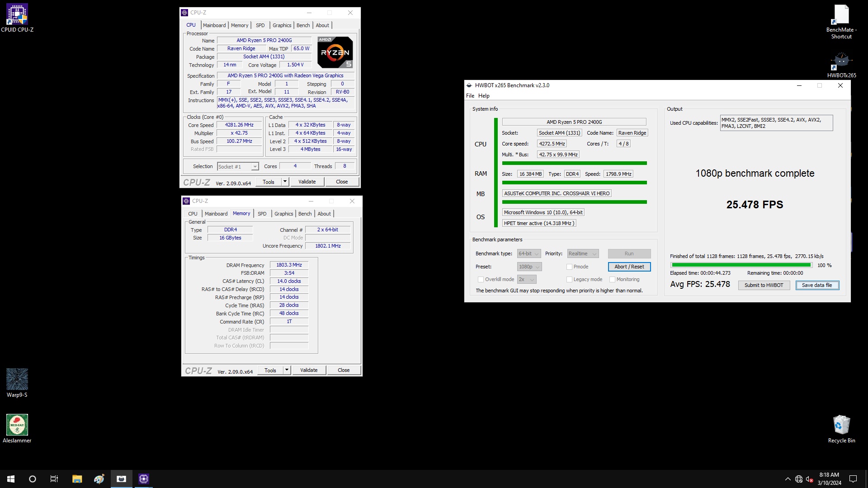The image size is (868, 488).
Task: Open Bench tab in top CPU-Z window
Action: tap(303, 25)
